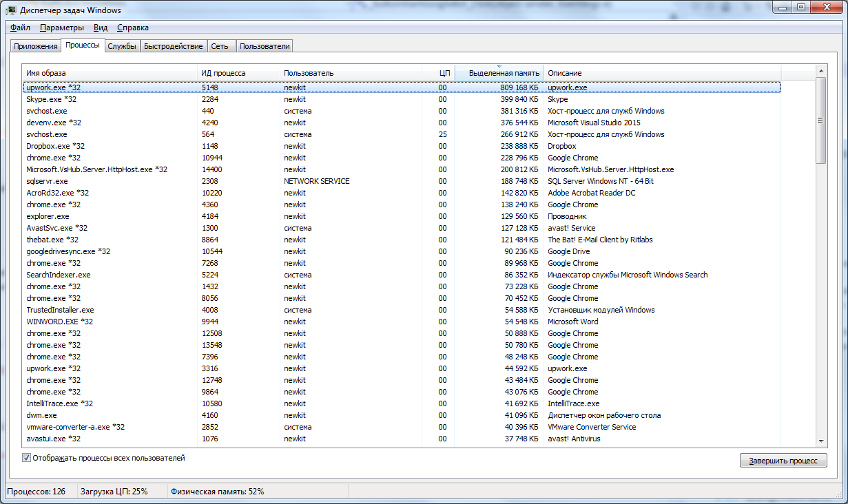This screenshot has width=848, height=504.
Task: Select chrome.exe with PID 13548
Action: [x=402, y=345]
